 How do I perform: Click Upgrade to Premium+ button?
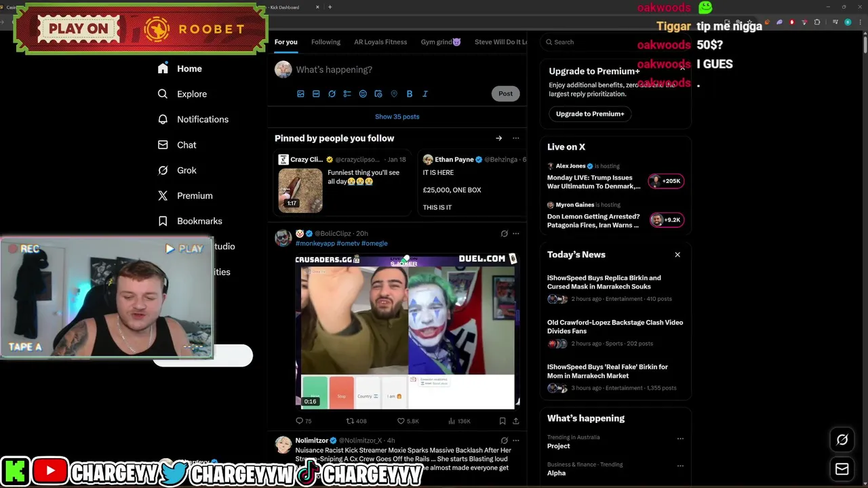(590, 114)
